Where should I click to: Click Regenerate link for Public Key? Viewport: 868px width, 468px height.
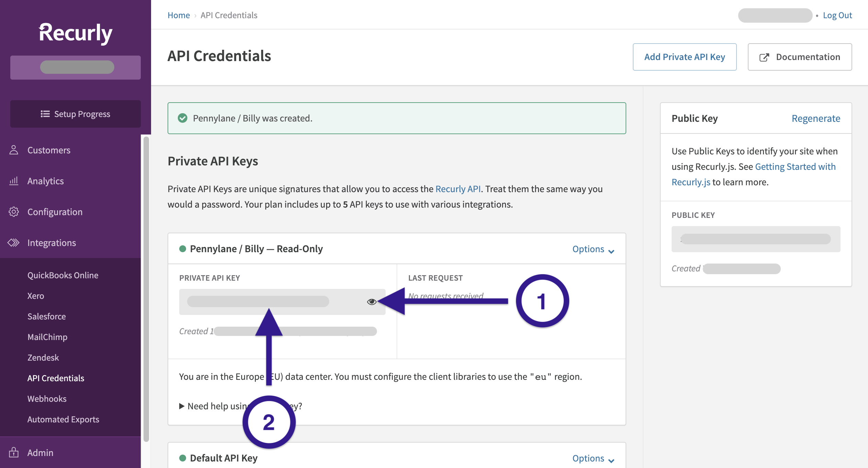815,118
